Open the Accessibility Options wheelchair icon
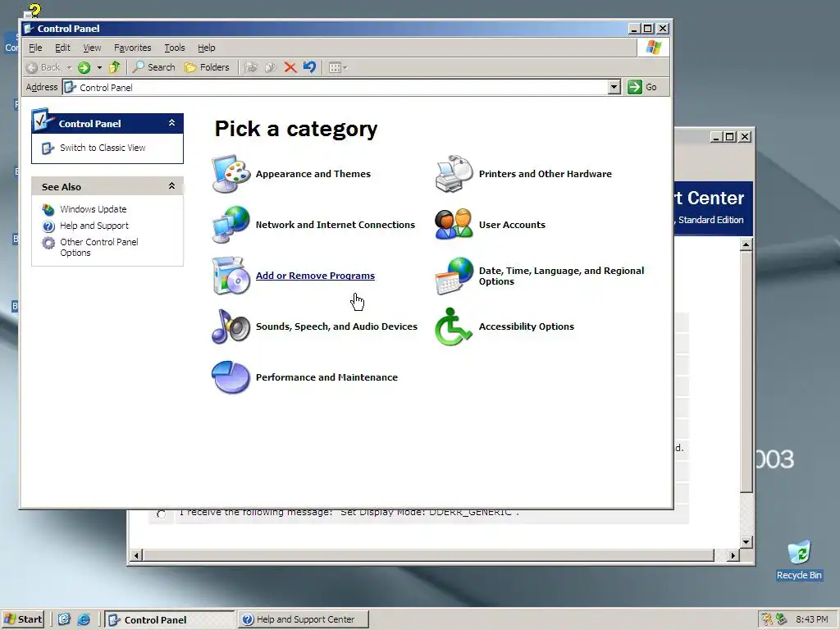The height and width of the screenshot is (630, 840). tap(454, 326)
